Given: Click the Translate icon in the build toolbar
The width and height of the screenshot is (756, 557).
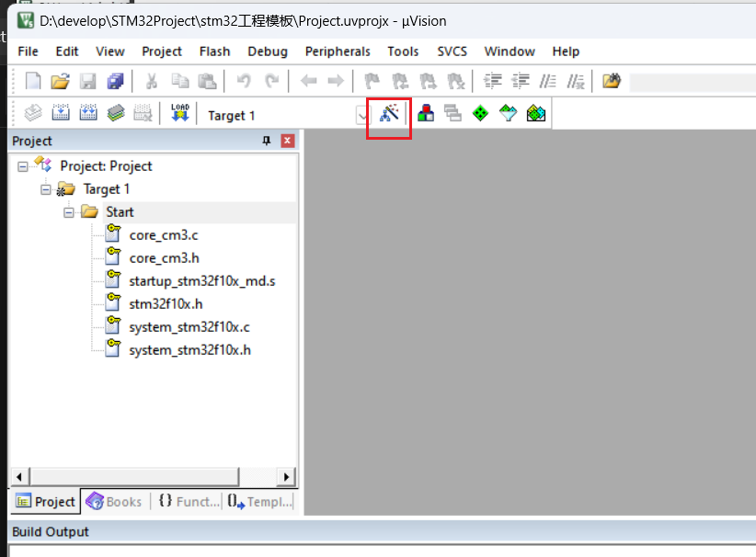Looking at the screenshot, I should pyautogui.click(x=33, y=113).
